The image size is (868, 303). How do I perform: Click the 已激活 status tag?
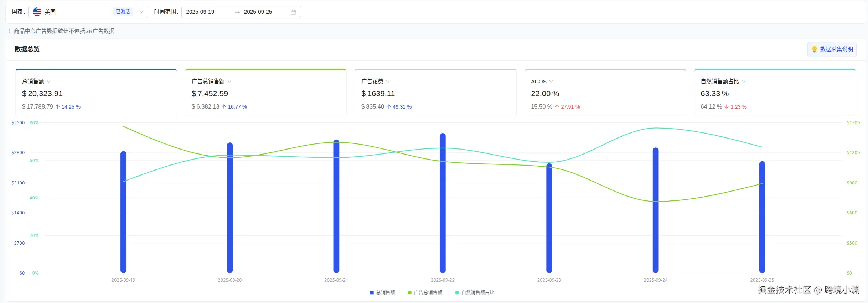click(123, 12)
